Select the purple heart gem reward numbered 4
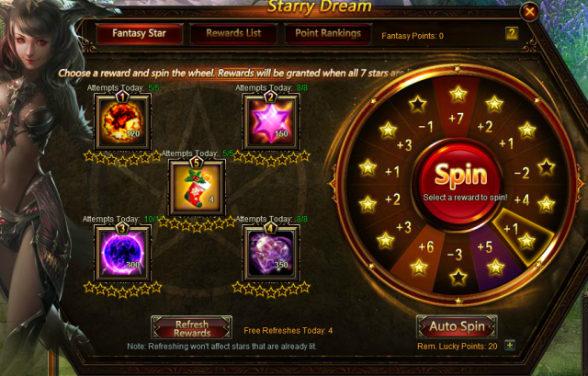This screenshot has width=588, height=376. click(x=271, y=253)
